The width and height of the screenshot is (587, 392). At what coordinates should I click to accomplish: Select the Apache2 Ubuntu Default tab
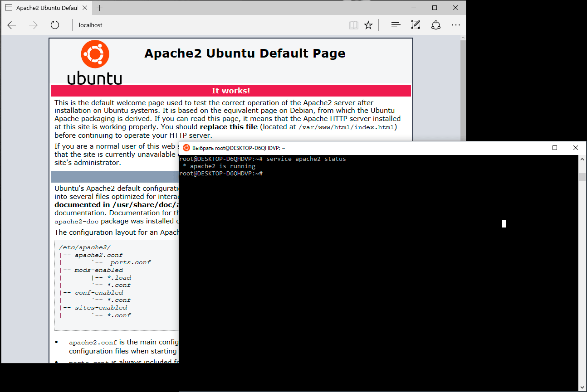tap(46, 8)
